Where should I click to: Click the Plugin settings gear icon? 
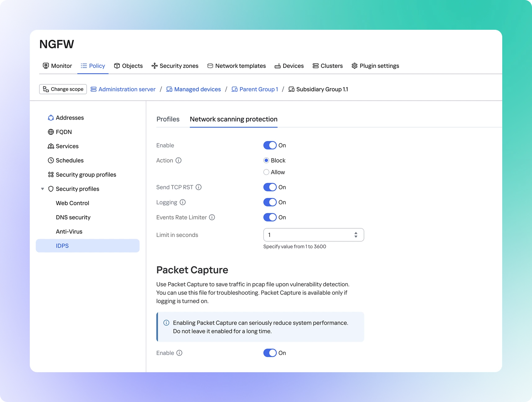(354, 66)
